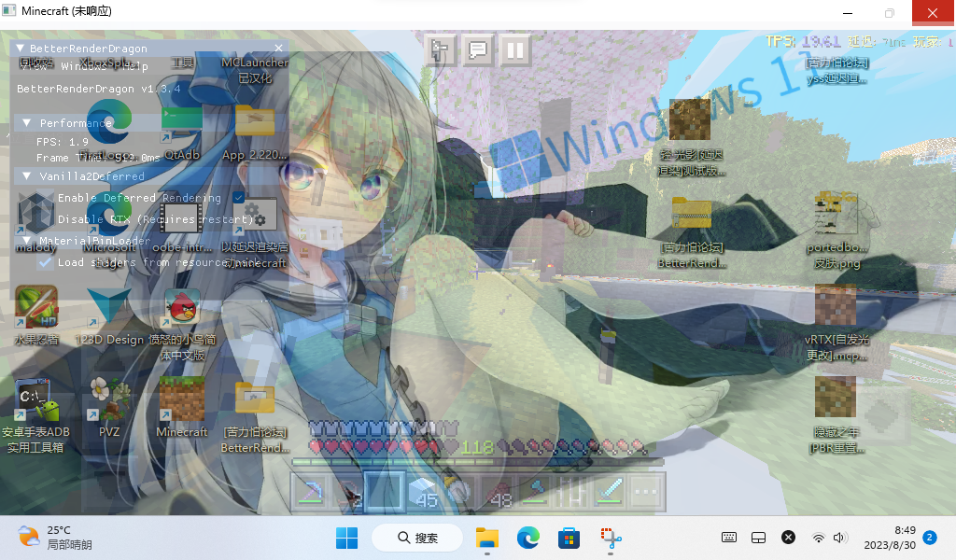Open the volume control in system tray
This screenshot has width=956, height=560.
840,538
